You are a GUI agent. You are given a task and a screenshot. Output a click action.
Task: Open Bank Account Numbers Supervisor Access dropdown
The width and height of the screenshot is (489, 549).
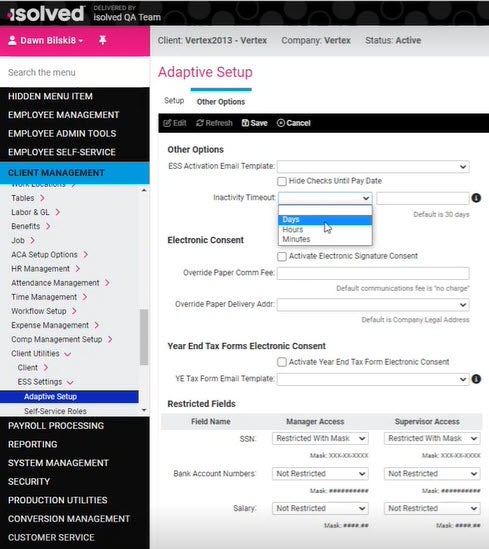coord(432,474)
